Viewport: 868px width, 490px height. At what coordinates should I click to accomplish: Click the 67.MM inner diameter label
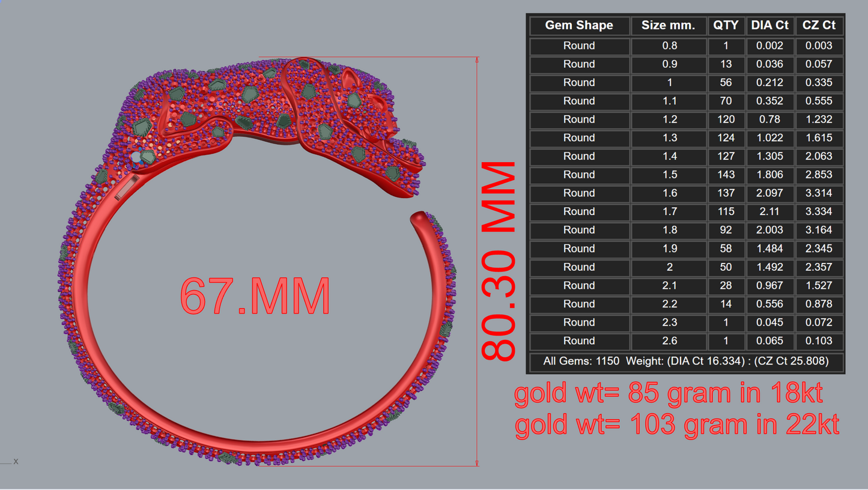(x=255, y=296)
